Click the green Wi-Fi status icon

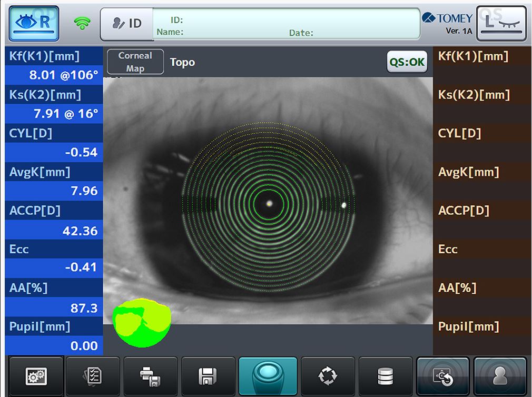pos(82,24)
